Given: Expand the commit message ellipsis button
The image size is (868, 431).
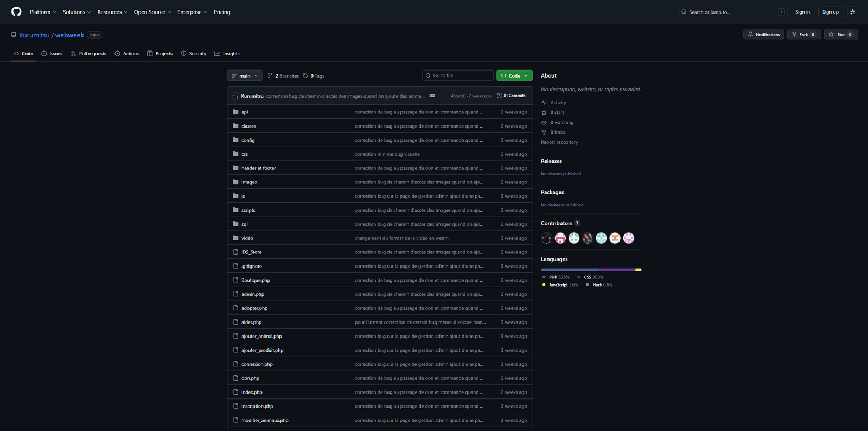Looking at the screenshot, I should 432,96.
